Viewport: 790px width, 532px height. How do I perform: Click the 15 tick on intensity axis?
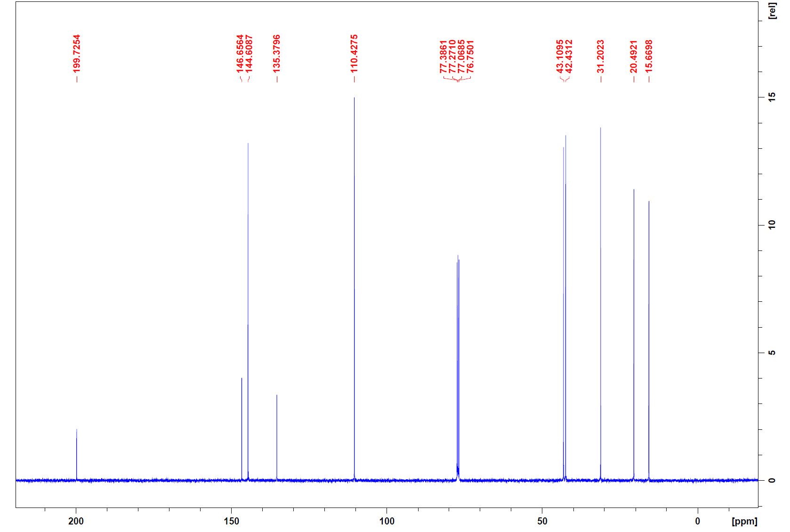coord(772,97)
